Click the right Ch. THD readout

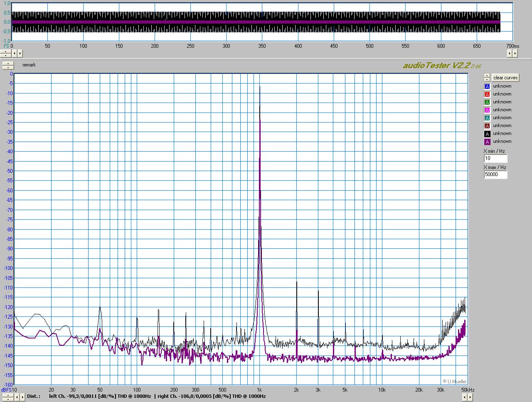click(x=212, y=396)
